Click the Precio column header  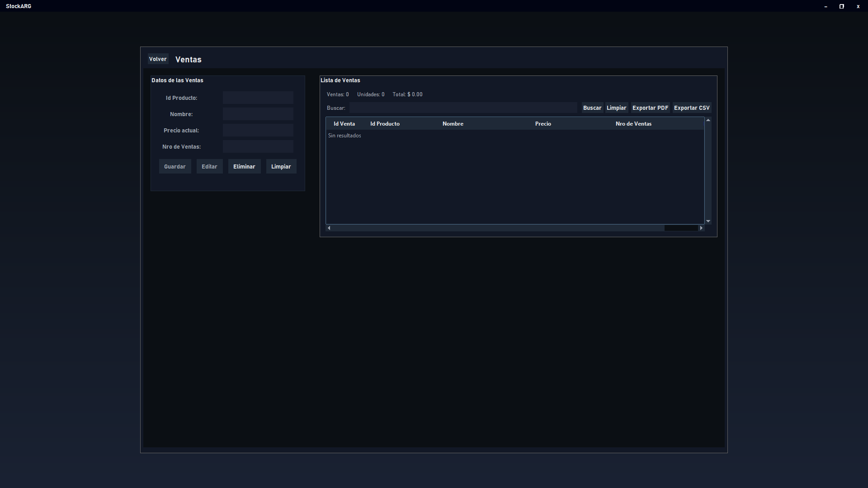(543, 124)
